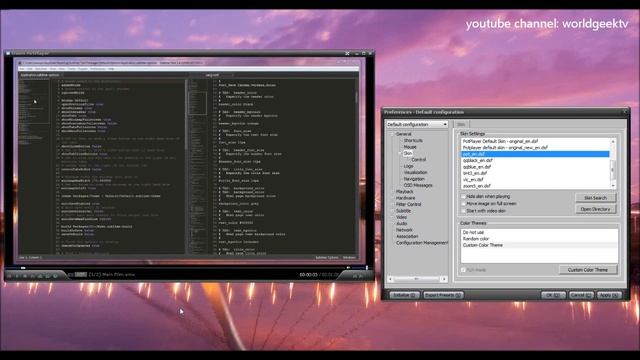
Task: Expand the Video tree node
Action: click(x=393, y=217)
